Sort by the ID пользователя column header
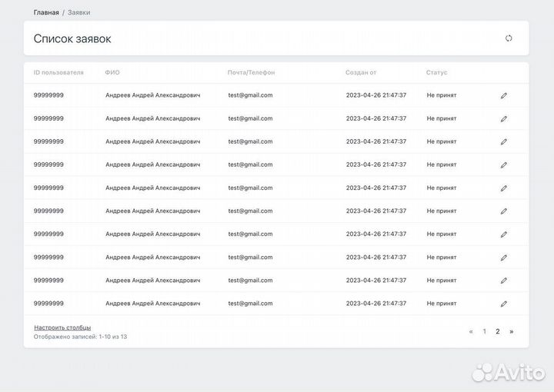 click(x=58, y=72)
